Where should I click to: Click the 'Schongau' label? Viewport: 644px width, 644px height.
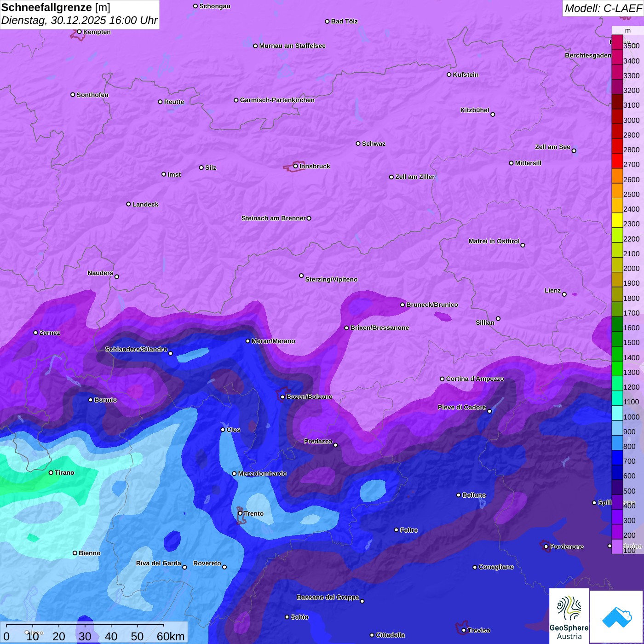point(215,6)
